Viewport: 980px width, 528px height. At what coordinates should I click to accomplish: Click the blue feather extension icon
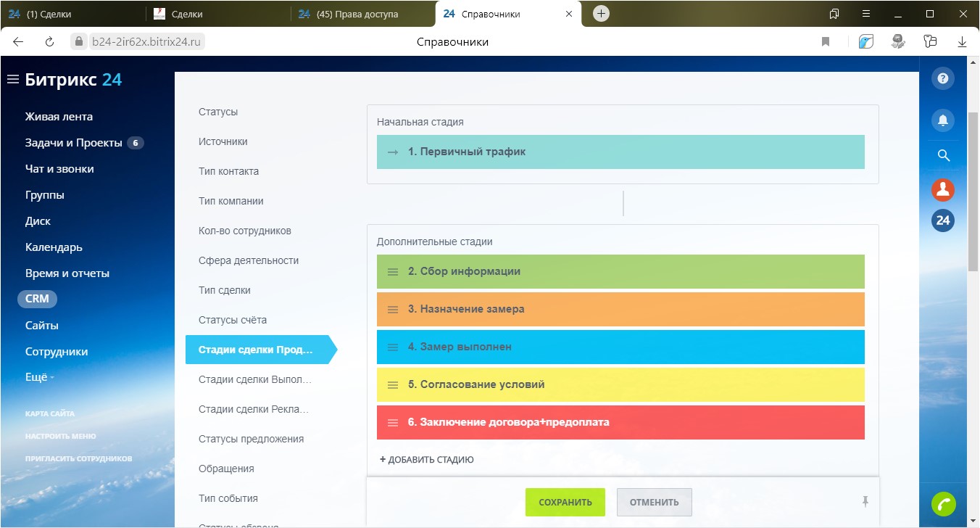[866, 42]
